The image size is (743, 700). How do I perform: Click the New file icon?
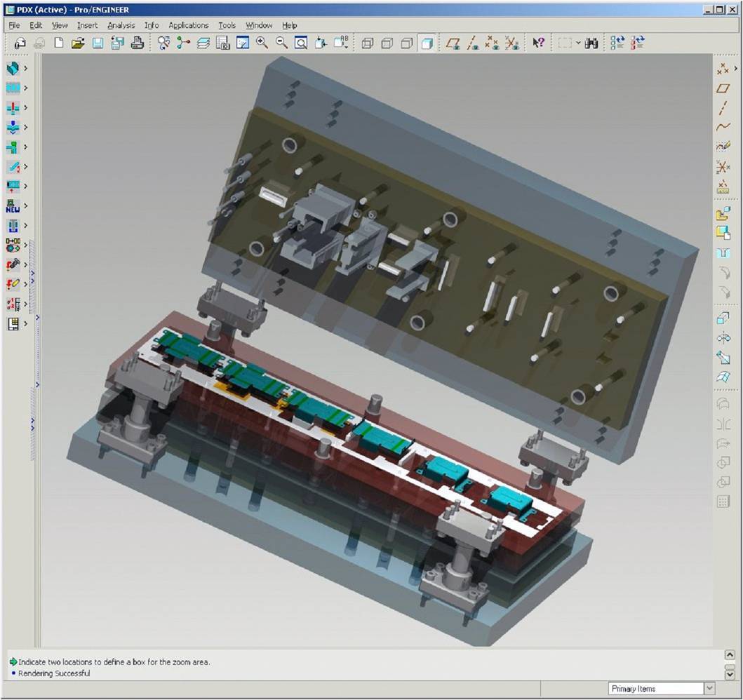[59, 43]
